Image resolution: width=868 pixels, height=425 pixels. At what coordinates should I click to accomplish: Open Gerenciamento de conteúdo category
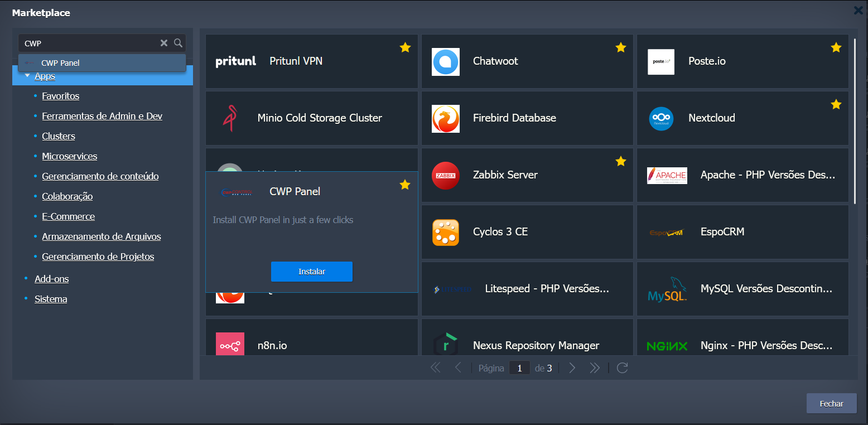point(100,176)
